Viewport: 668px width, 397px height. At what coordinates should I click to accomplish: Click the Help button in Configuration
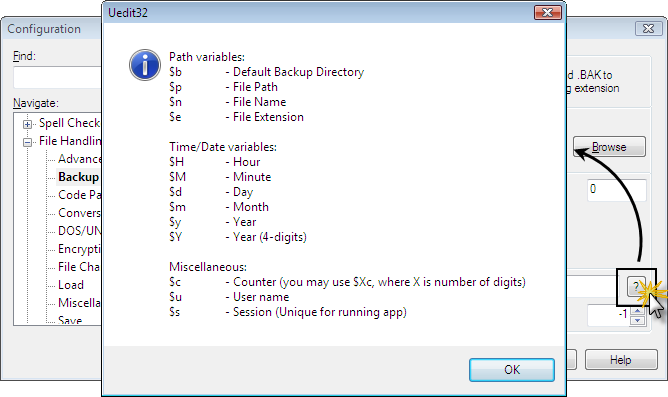click(x=621, y=360)
